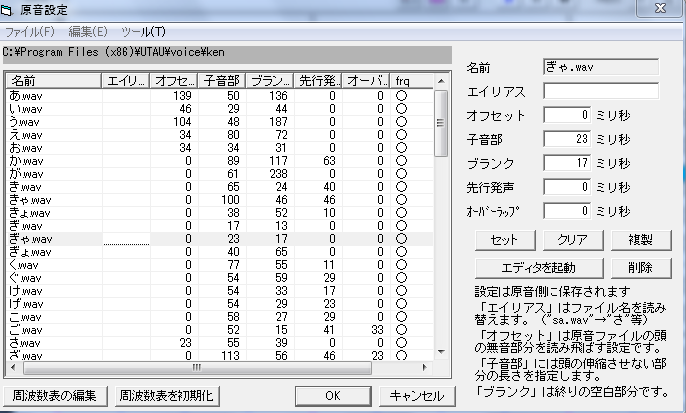
Task: Select the さ.wav row
Action: (220, 343)
